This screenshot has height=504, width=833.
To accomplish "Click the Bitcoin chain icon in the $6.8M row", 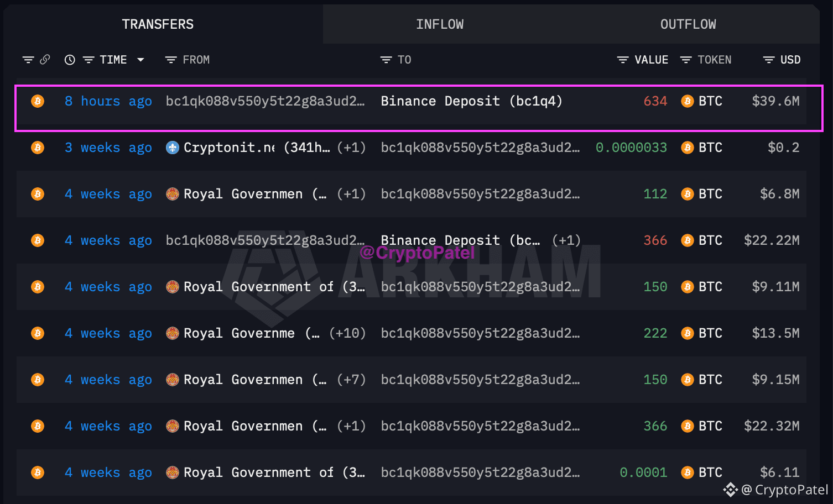I will tap(38, 194).
